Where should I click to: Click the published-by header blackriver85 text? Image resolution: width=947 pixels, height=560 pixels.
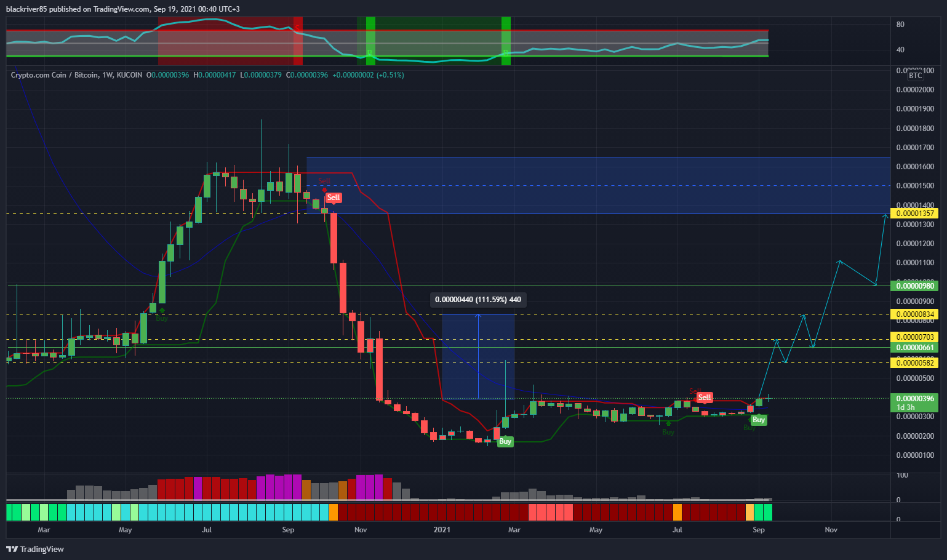[123, 9]
